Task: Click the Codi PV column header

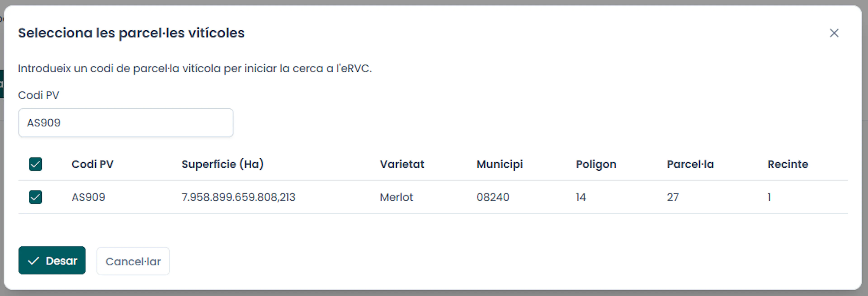Action: tap(93, 164)
